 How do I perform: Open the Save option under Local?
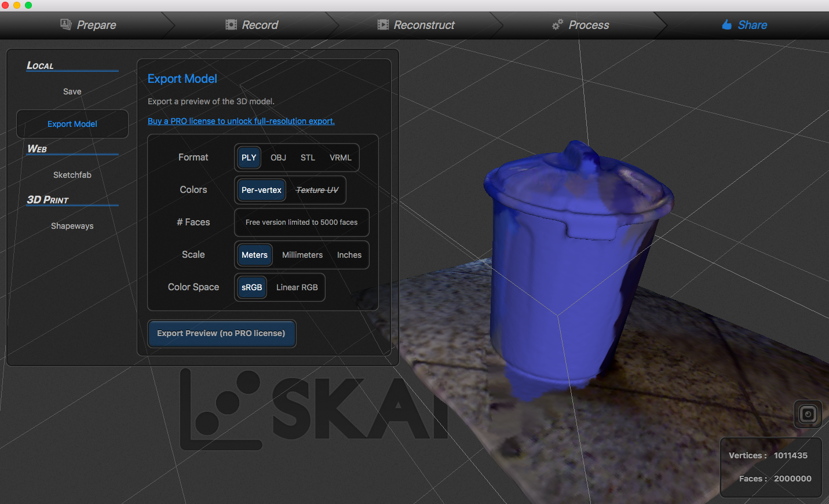click(x=72, y=92)
